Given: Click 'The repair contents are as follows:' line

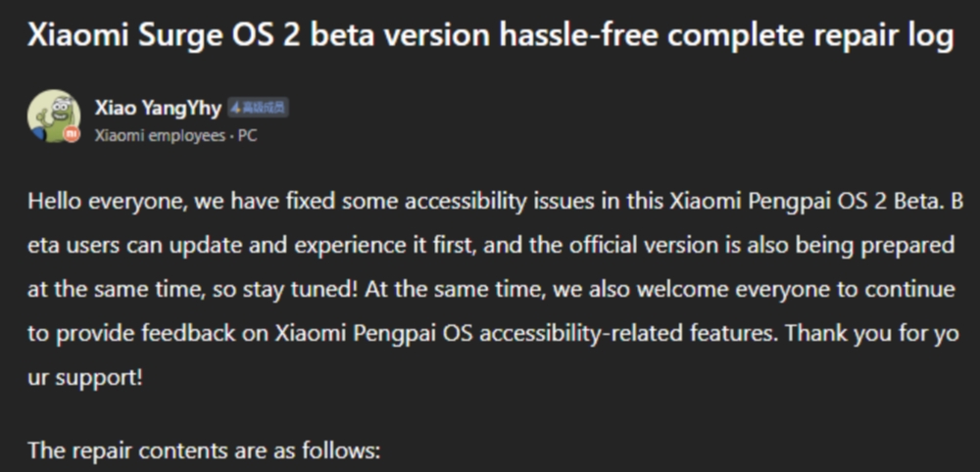Looking at the screenshot, I should [x=203, y=451].
